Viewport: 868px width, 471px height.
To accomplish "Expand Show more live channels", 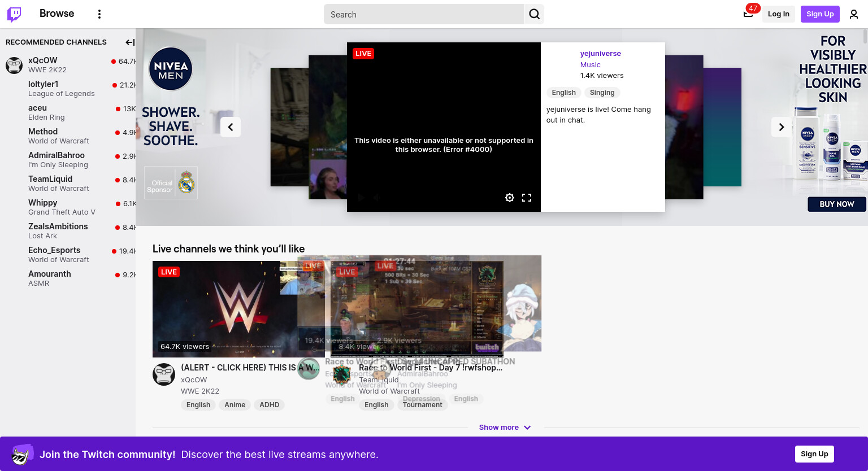I will click(505, 428).
